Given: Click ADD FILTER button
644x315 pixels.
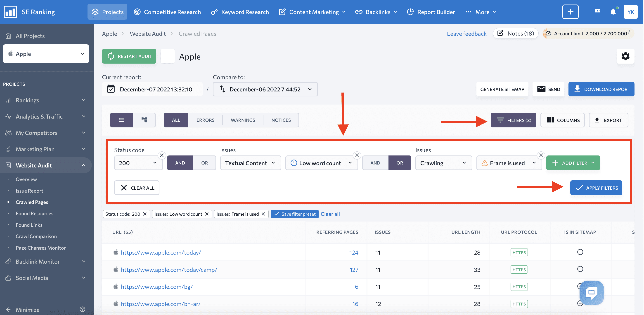Looking at the screenshot, I should (x=573, y=163).
